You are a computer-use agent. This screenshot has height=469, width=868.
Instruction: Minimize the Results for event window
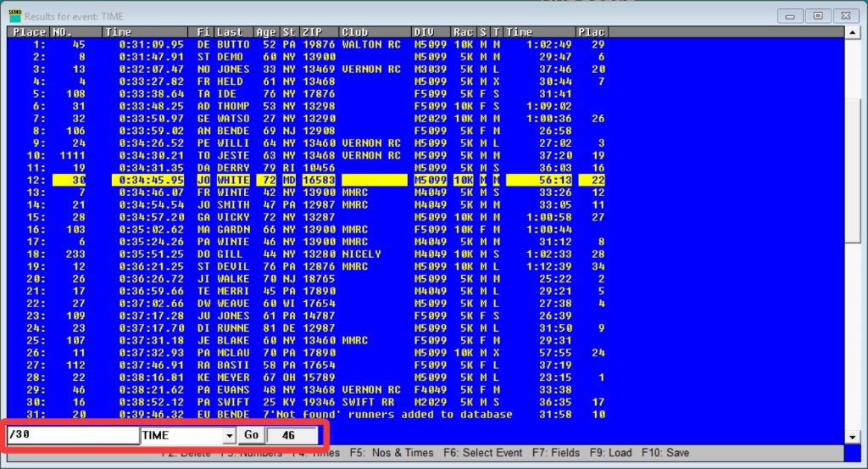(x=790, y=16)
